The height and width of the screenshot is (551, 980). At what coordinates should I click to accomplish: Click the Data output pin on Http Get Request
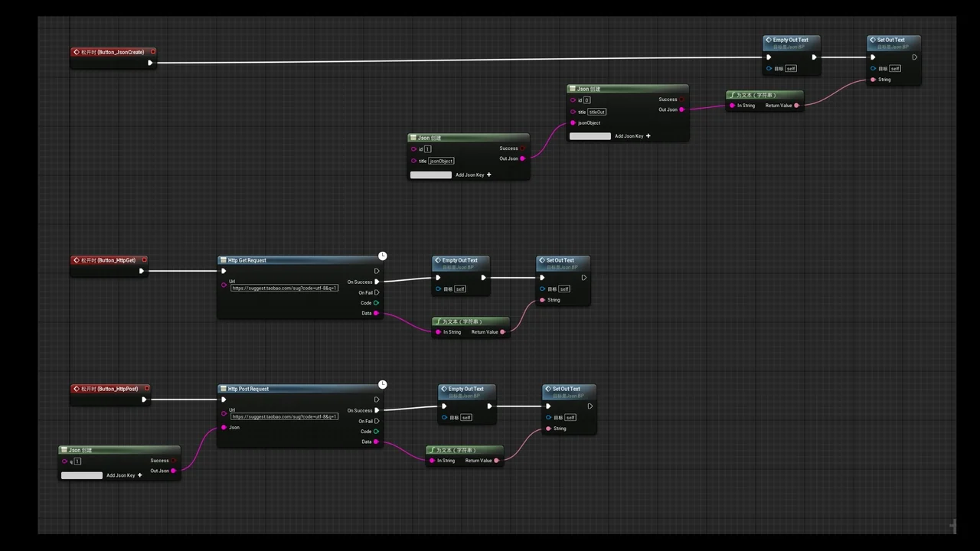click(x=376, y=313)
